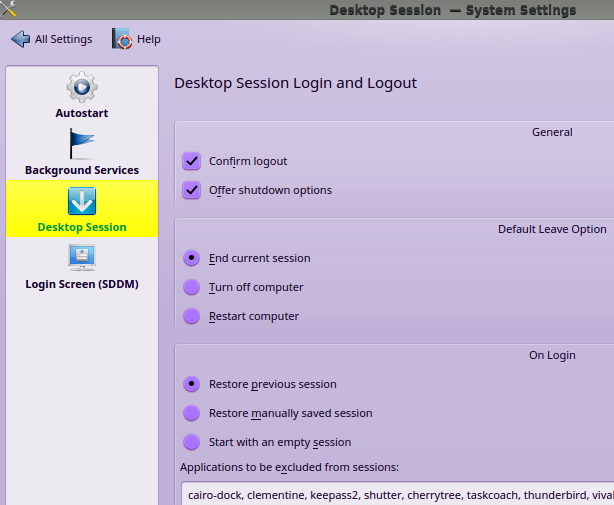Open Help from the toolbar text
The height and width of the screenshot is (505, 614).
pyautogui.click(x=149, y=40)
